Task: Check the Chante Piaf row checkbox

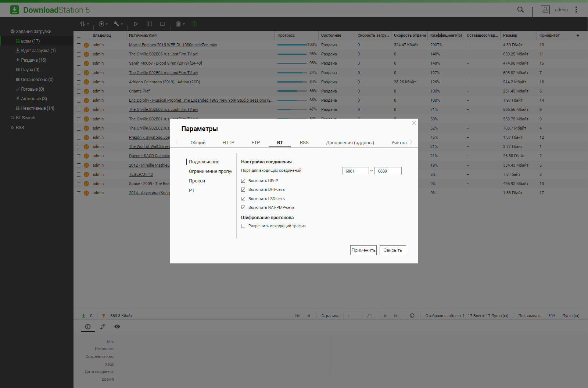Action: [x=79, y=91]
